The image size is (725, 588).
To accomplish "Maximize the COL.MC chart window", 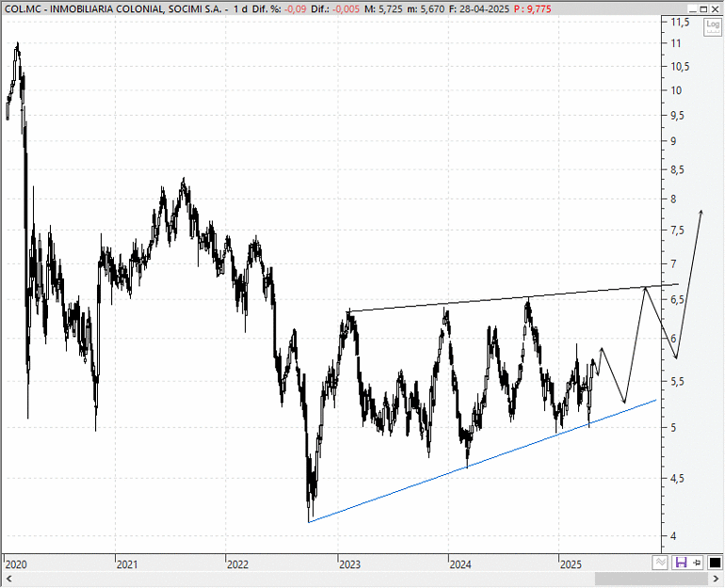I will pos(703,8).
